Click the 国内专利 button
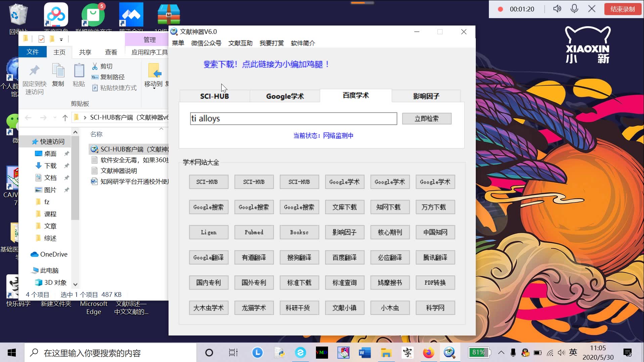 pos(209,283)
